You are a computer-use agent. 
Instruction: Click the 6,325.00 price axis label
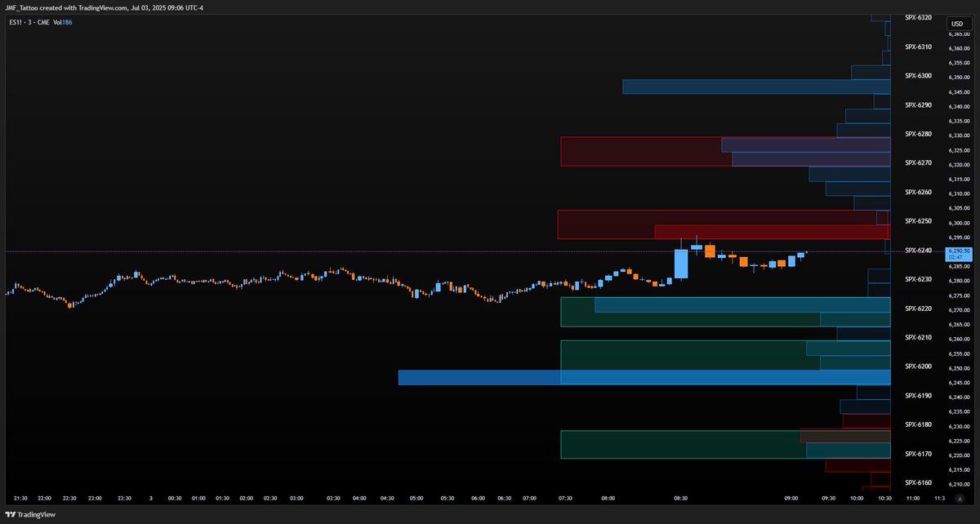[x=959, y=150]
